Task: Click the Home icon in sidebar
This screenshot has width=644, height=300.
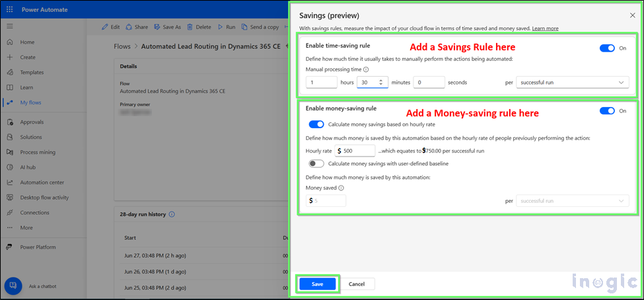Action: pyautogui.click(x=11, y=42)
